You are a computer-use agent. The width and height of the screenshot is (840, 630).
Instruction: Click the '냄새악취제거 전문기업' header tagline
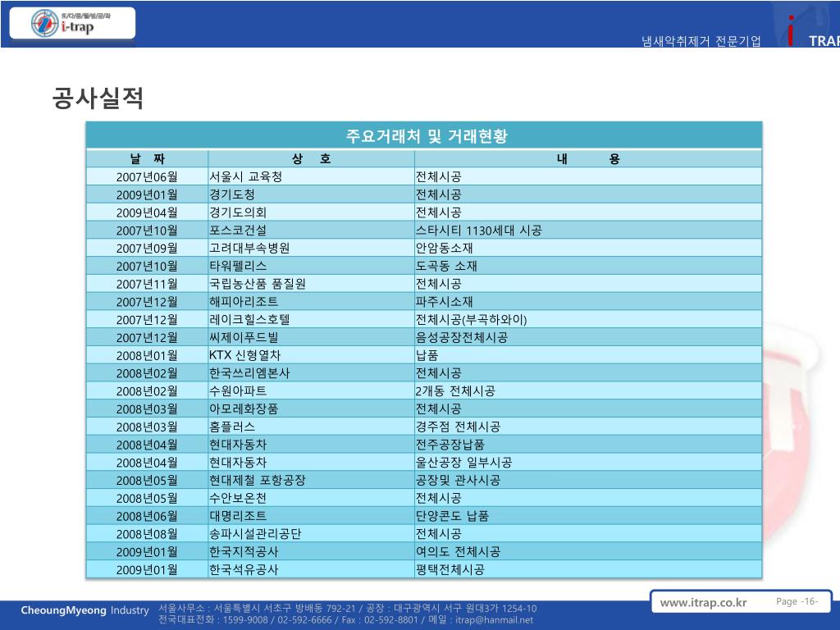tap(701, 41)
